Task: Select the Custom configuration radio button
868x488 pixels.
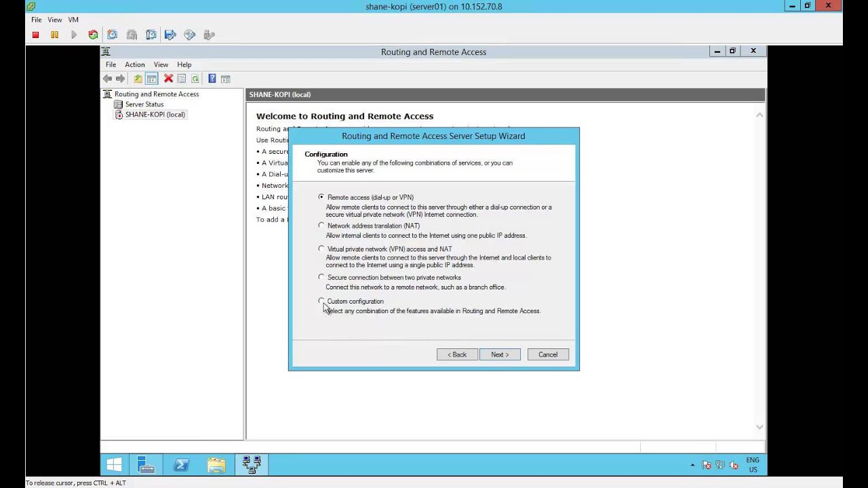Action: coord(321,300)
